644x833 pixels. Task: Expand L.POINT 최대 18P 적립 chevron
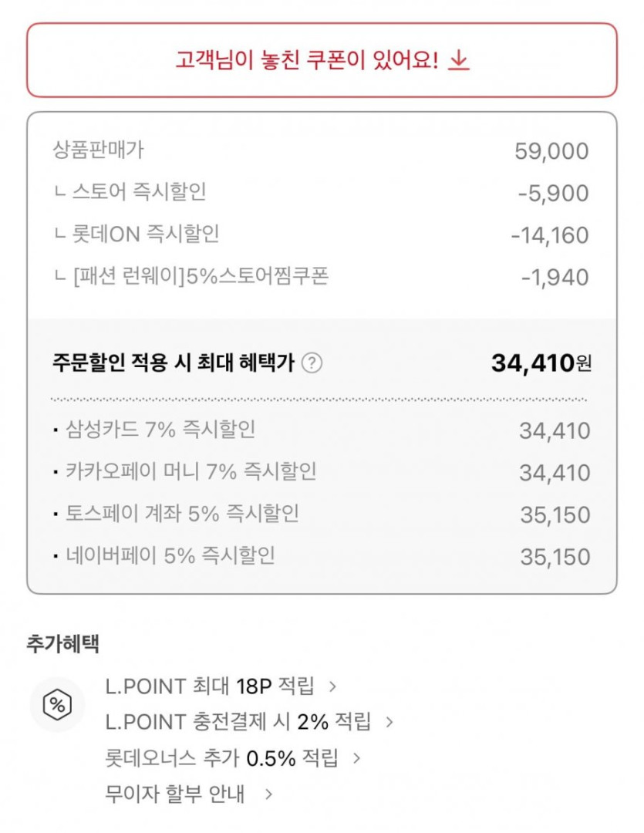point(332,685)
